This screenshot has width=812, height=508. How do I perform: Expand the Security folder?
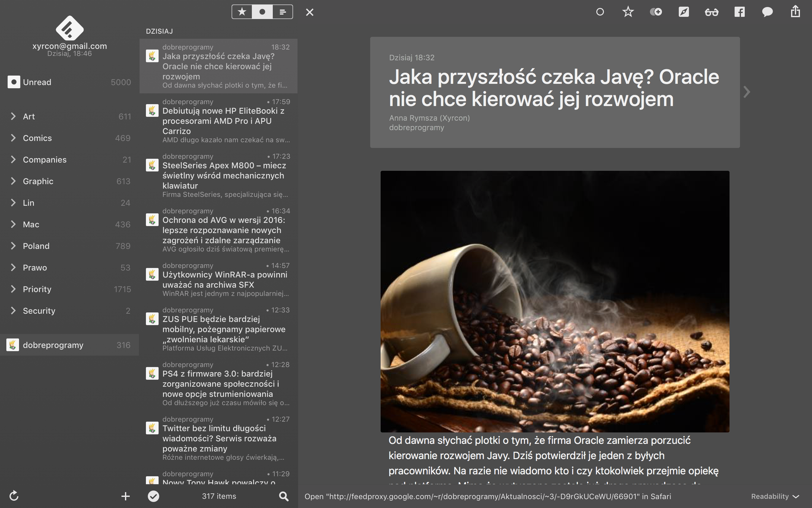13,311
